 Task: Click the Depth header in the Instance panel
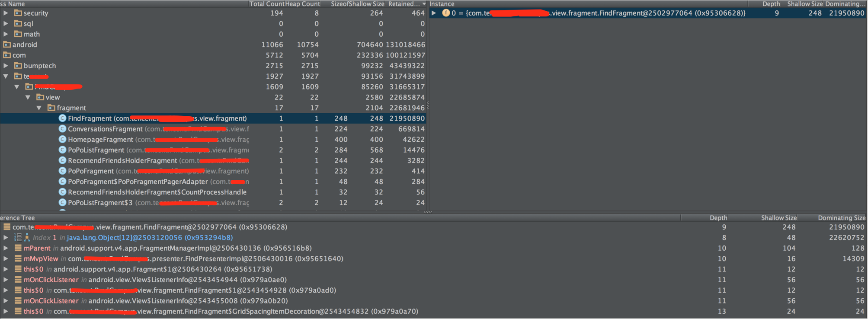771,4
